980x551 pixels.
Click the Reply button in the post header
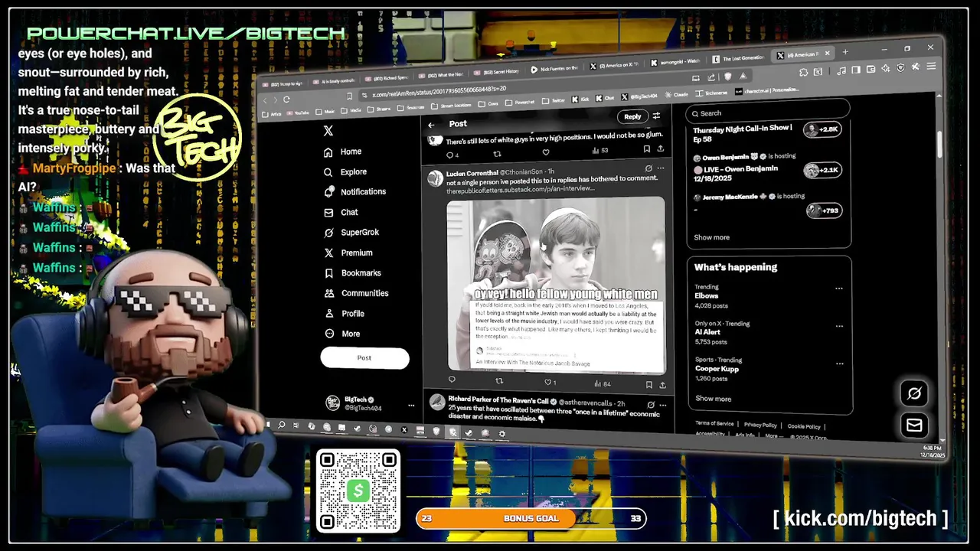(x=632, y=117)
